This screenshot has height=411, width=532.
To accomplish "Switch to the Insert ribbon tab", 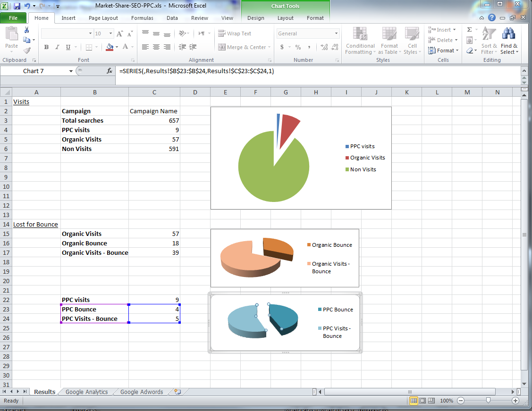I will click(68, 18).
